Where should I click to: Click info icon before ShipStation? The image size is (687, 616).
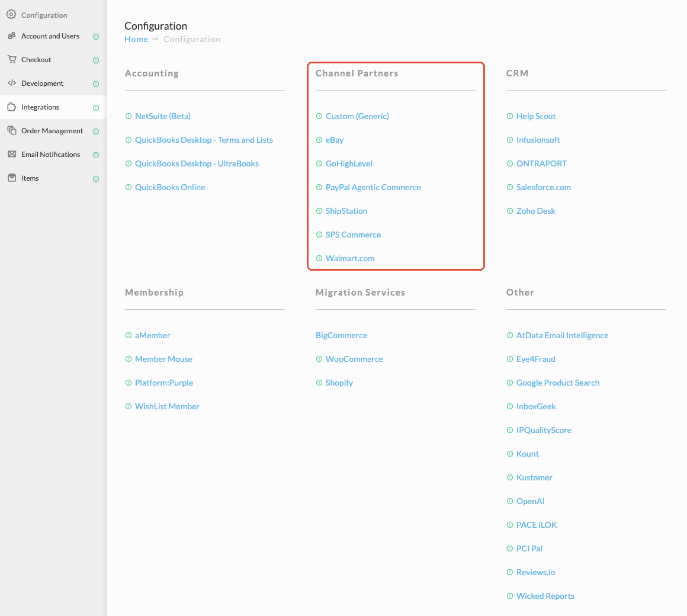coord(319,211)
